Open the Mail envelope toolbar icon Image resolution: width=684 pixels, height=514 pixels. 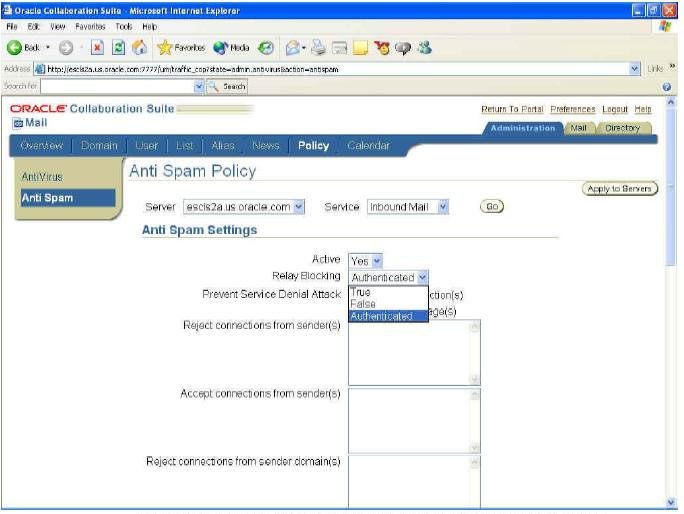[x=293, y=48]
